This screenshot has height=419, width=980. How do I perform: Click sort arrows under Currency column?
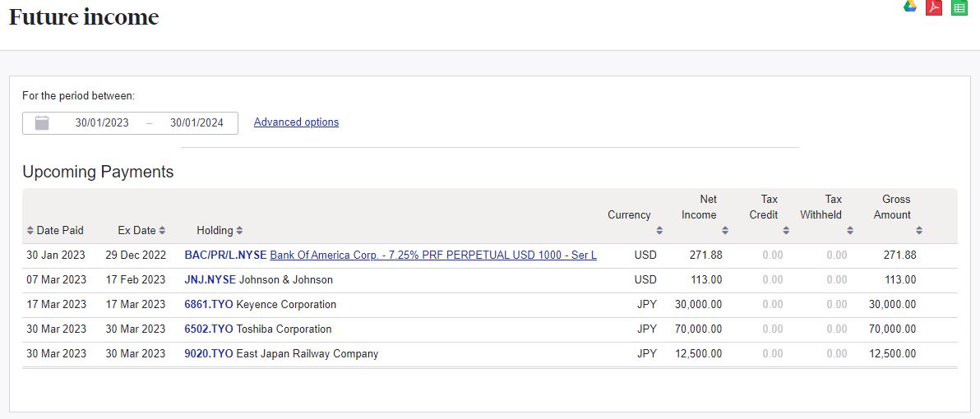click(x=659, y=231)
